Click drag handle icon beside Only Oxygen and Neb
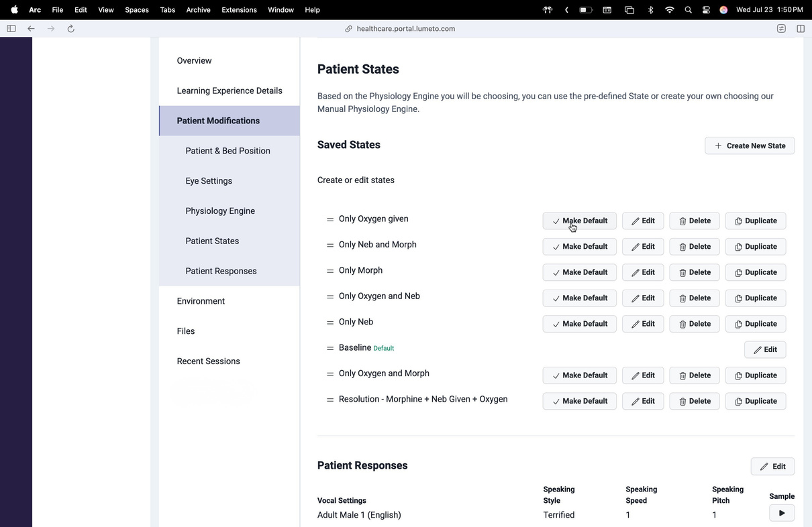812x527 pixels. tap(330, 297)
